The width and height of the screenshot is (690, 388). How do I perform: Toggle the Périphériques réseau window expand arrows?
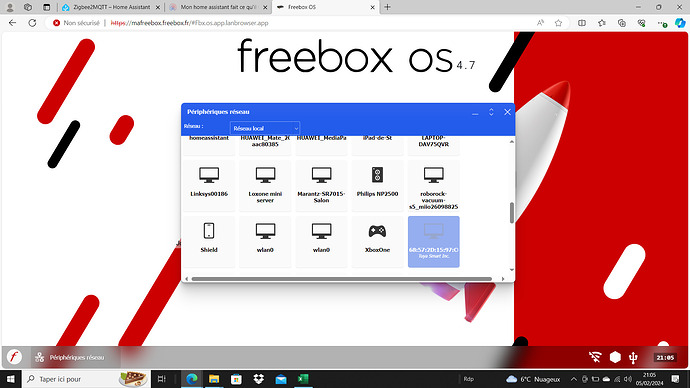(x=491, y=112)
